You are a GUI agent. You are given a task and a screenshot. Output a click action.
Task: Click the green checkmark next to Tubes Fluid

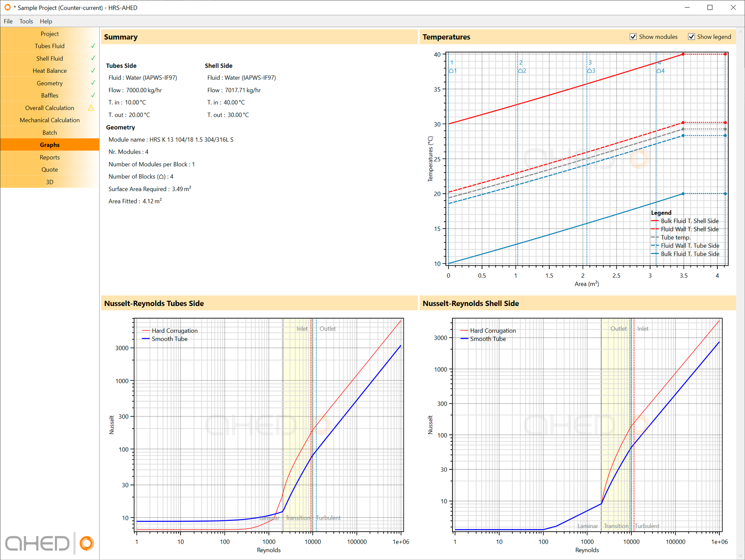pyautogui.click(x=93, y=46)
